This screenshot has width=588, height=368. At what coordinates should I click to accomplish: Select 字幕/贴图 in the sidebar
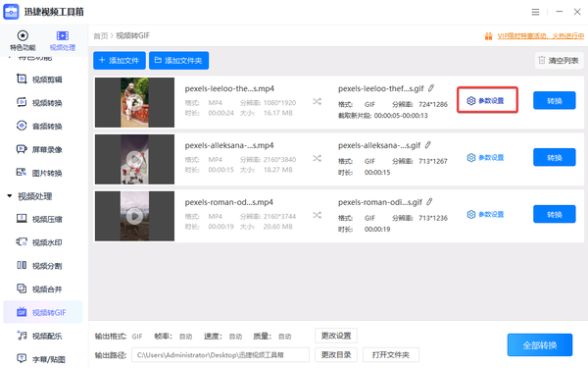[48, 359]
